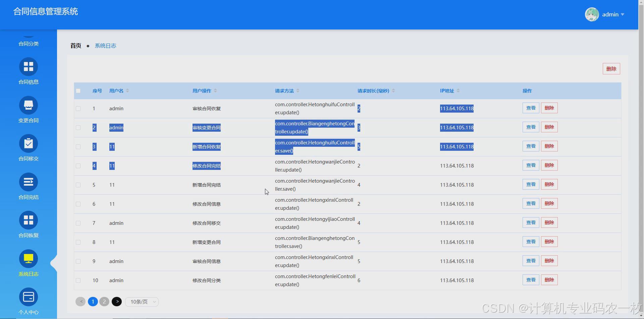The height and width of the screenshot is (319, 644).
Task: Check the row 7 checkbox
Action: click(x=78, y=223)
